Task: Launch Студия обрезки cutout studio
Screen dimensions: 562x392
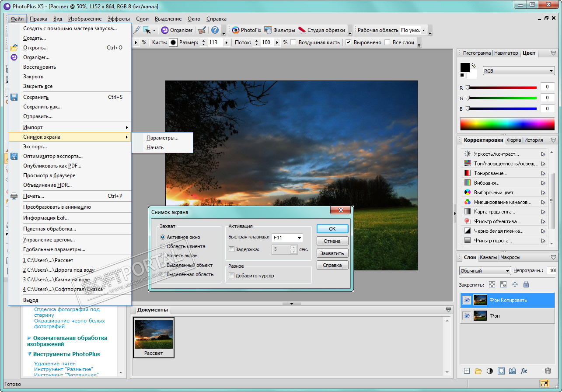Action: click(x=322, y=30)
